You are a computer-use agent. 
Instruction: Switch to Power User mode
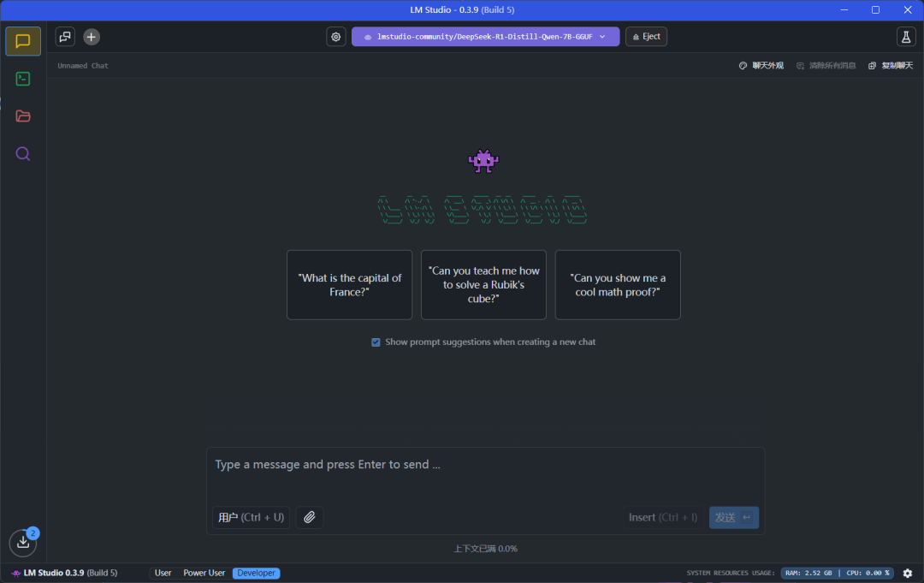(x=204, y=573)
